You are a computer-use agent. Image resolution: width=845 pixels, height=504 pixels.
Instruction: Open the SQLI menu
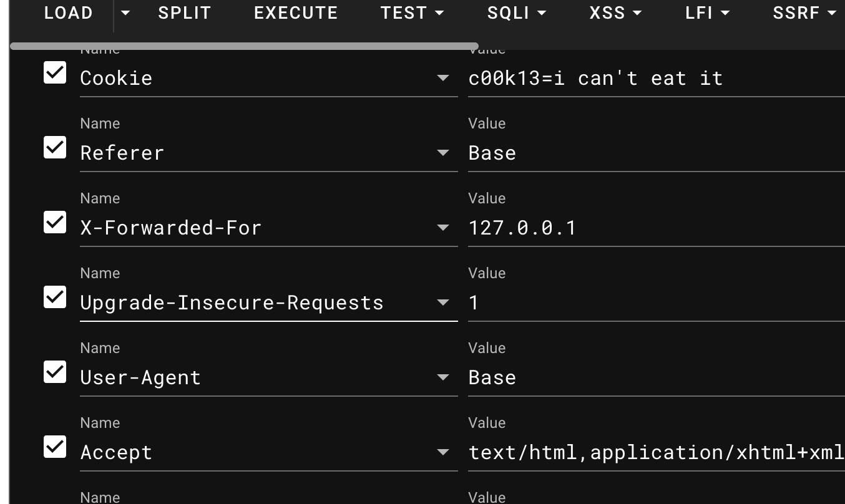(x=516, y=13)
